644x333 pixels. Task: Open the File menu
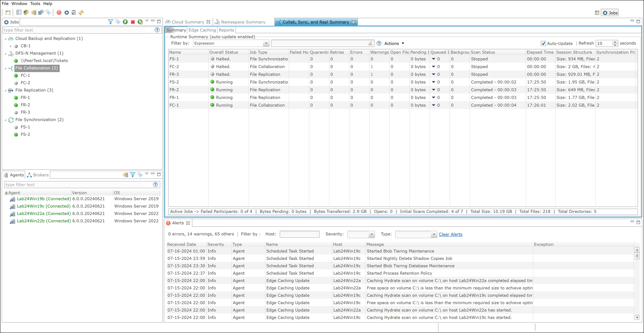(x=5, y=4)
